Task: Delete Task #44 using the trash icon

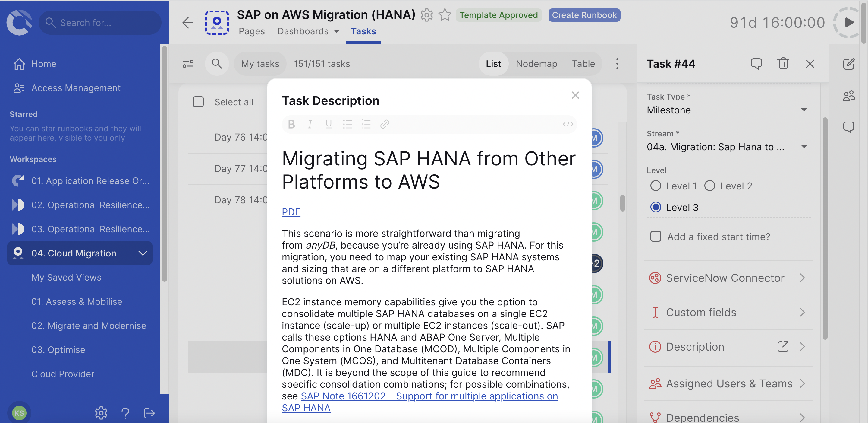Action: (x=783, y=63)
